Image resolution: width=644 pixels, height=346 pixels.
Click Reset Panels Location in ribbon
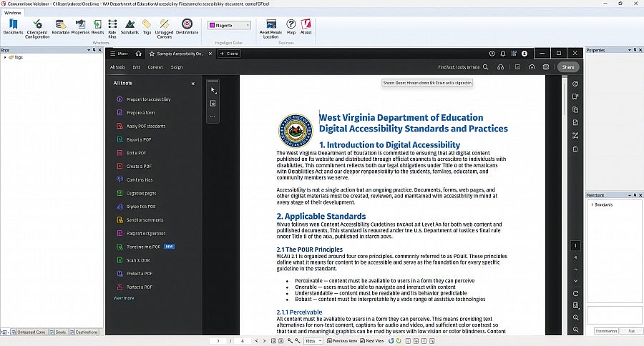(x=270, y=29)
